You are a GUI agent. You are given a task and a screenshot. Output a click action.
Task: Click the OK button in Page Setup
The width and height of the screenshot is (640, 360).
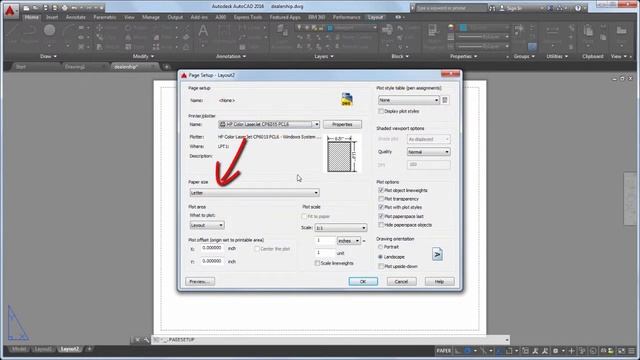click(x=363, y=282)
